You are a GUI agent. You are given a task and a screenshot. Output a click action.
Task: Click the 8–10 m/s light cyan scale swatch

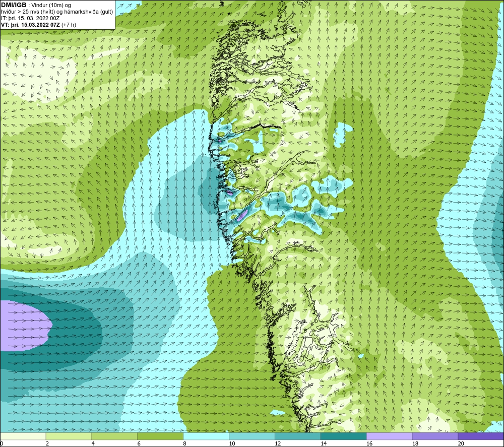(206, 436)
